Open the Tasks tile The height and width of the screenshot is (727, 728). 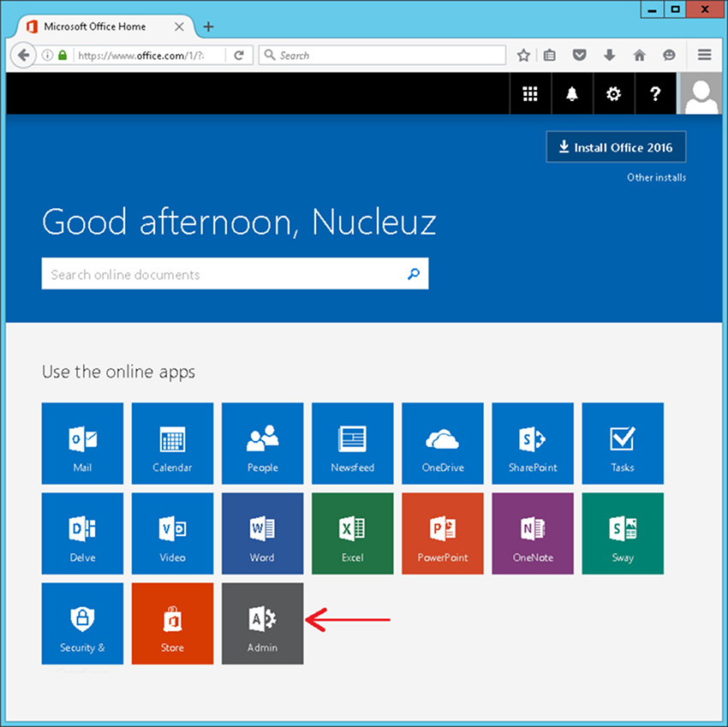[x=623, y=444]
